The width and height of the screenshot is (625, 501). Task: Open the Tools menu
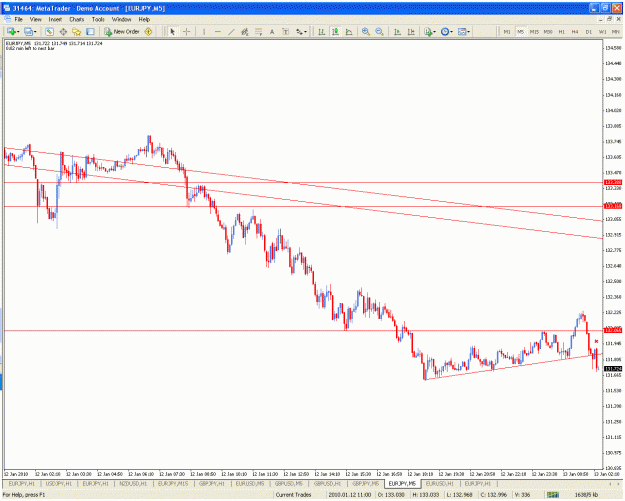(98, 19)
